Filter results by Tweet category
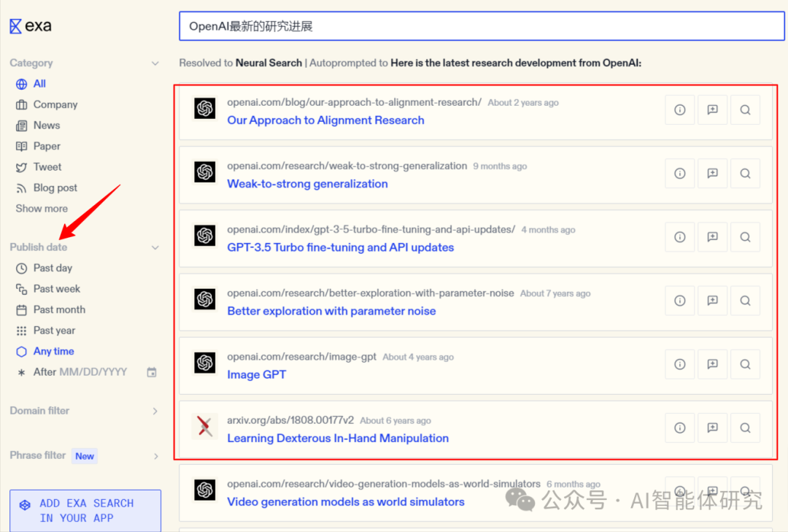Viewport: 788px width, 532px height. click(38, 167)
